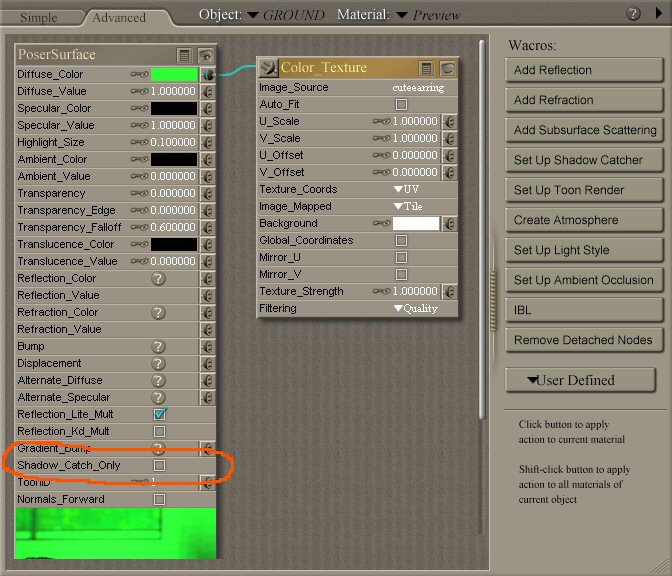Open the green Diffuse_Color swatch
The height and width of the screenshot is (576, 672).
click(174, 74)
